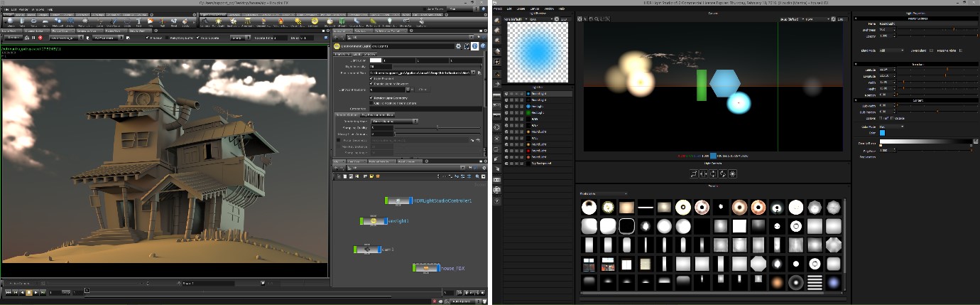The height and width of the screenshot is (305, 980).
Task: Open the render camera dropdown in render view
Action: [107, 38]
